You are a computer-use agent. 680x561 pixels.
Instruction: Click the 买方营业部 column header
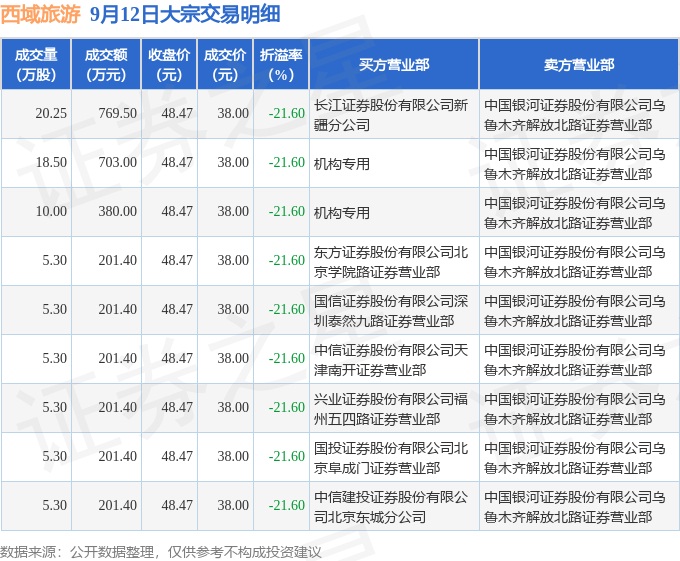click(x=394, y=65)
